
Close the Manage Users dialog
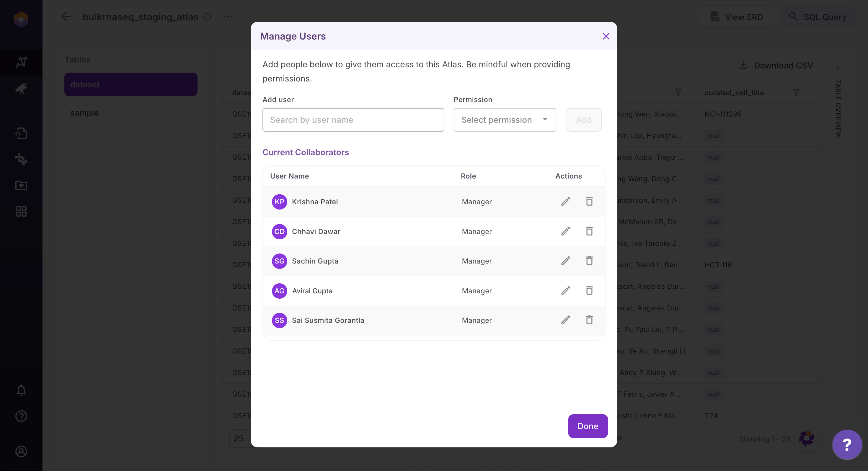coord(606,36)
